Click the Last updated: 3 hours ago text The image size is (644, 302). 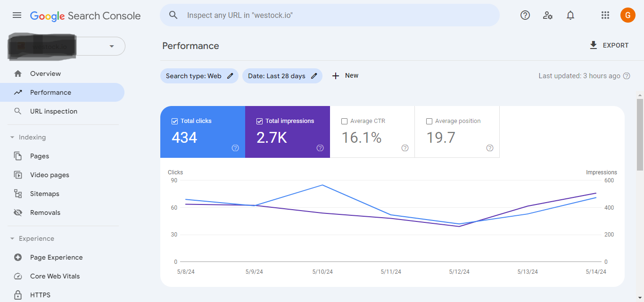pos(579,76)
